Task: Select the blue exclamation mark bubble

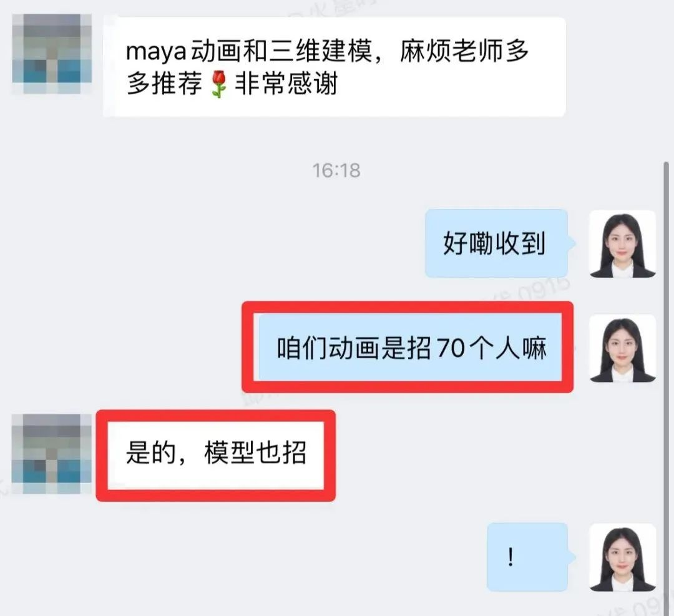Action: tap(527, 557)
